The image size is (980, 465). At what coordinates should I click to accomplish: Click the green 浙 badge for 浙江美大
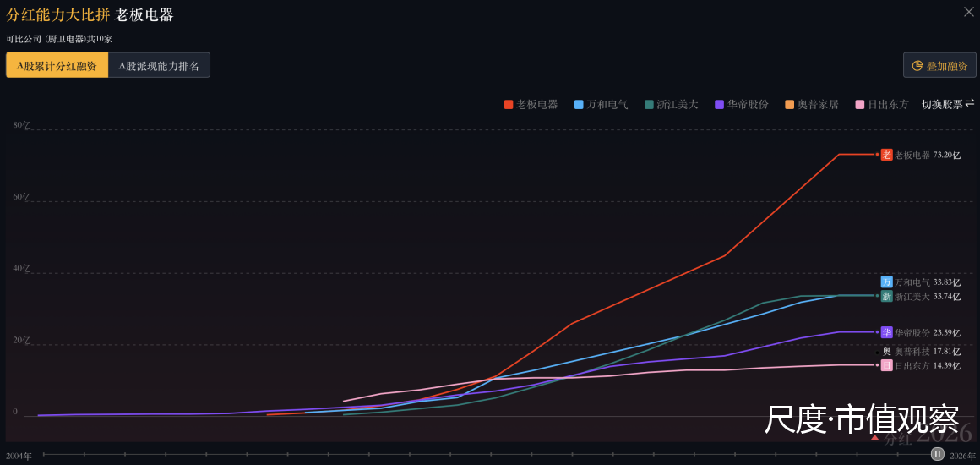[x=886, y=296]
